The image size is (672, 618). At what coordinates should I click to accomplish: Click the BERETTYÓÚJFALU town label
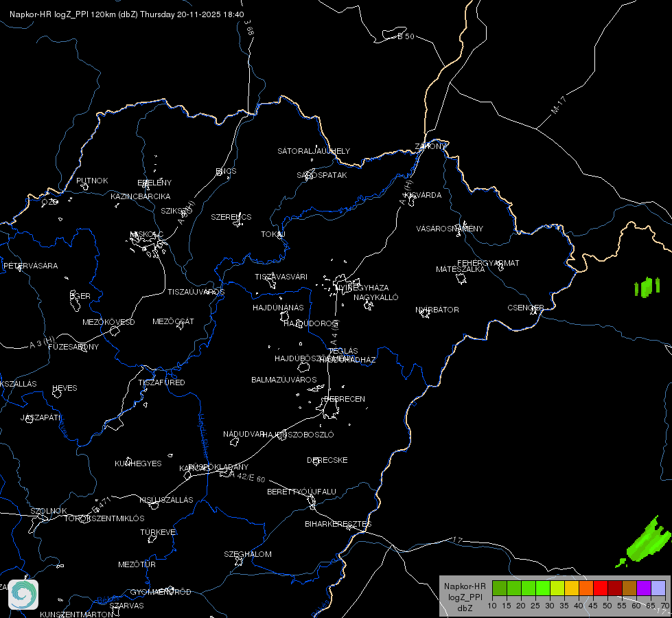(302, 492)
